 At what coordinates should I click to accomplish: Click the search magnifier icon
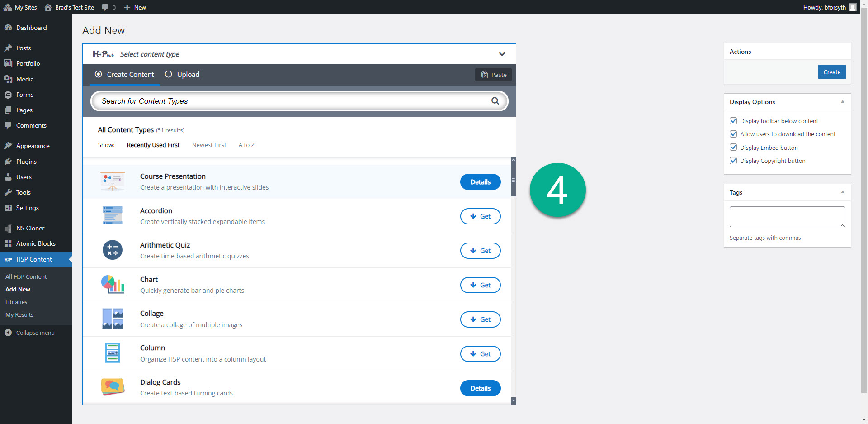[495, 101]
